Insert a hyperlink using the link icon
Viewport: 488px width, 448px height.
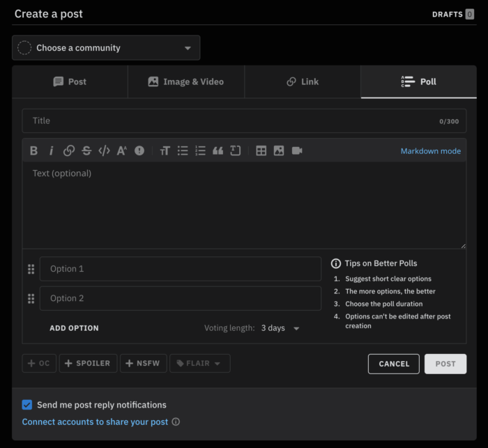[69, 150]
